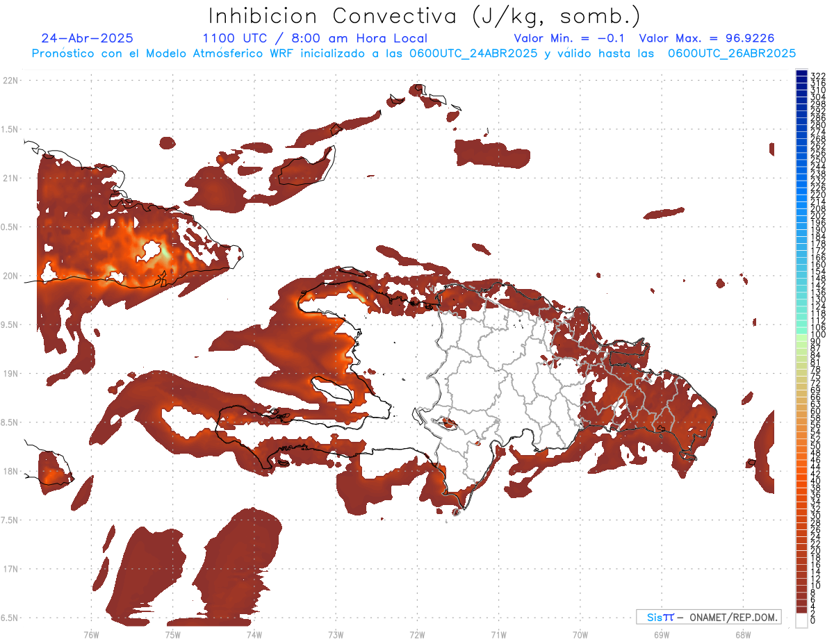Click the "73W" longitude label
Screen dimensions: 834x644
tap(336, 635)
